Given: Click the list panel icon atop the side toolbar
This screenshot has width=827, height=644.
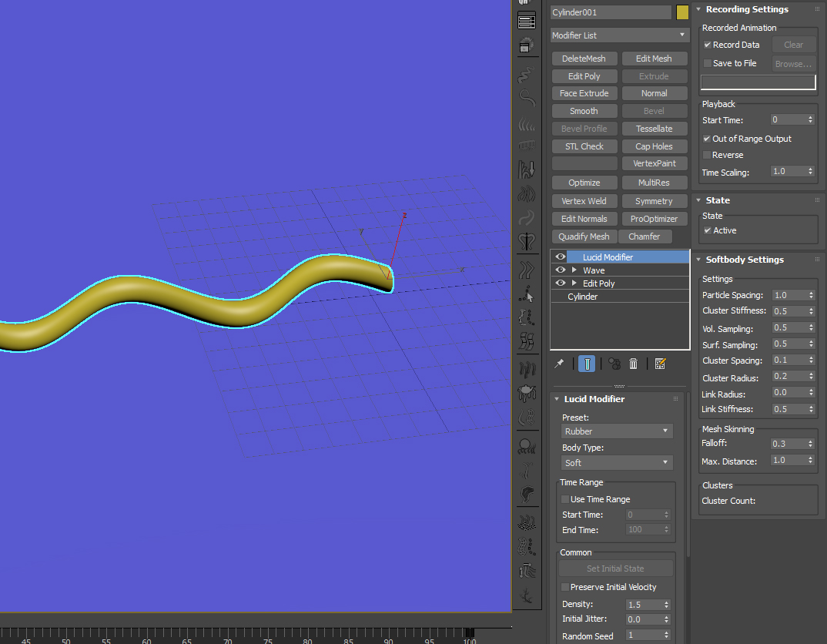Looking at the screenshot, I should point(527,21).
